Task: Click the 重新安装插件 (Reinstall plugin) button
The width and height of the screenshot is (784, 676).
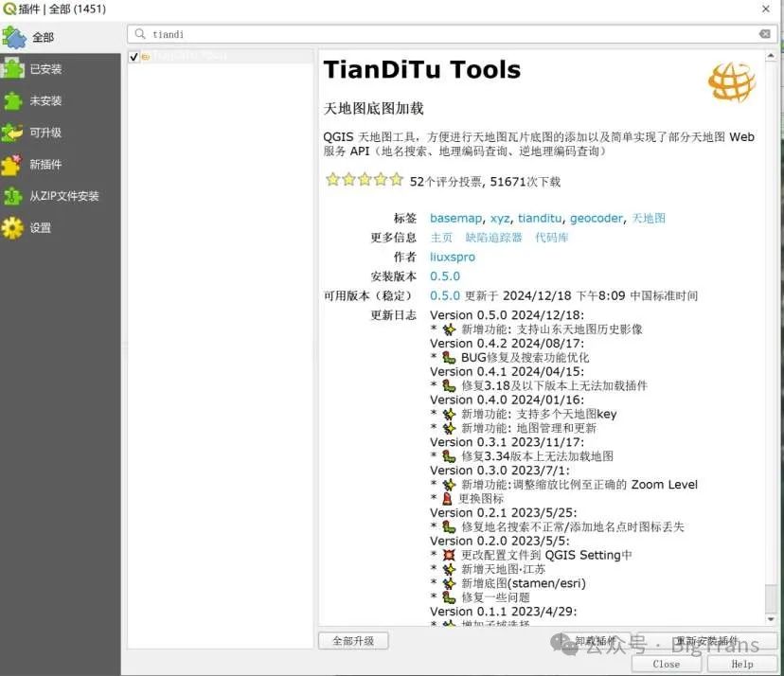Action: (707, 641)
